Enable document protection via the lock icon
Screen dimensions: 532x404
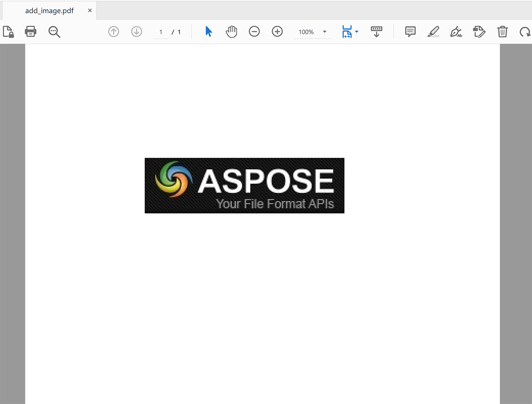(8, 31)
